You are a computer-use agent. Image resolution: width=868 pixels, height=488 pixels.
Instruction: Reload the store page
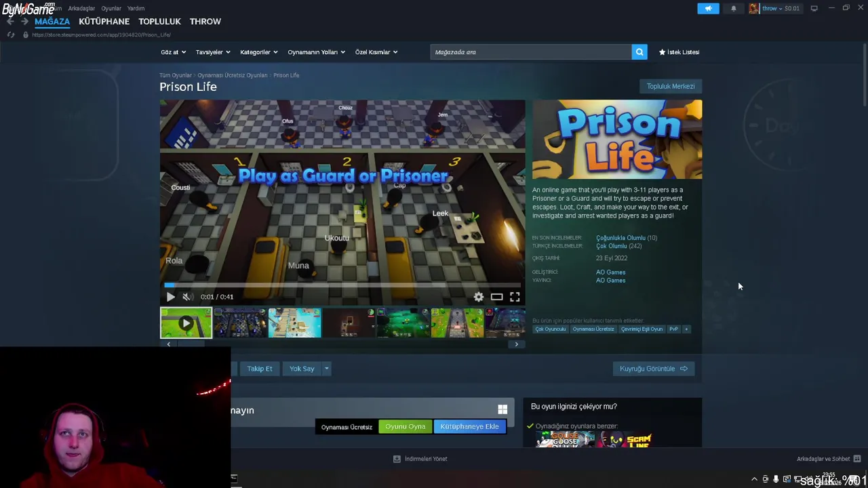(11, 35)
